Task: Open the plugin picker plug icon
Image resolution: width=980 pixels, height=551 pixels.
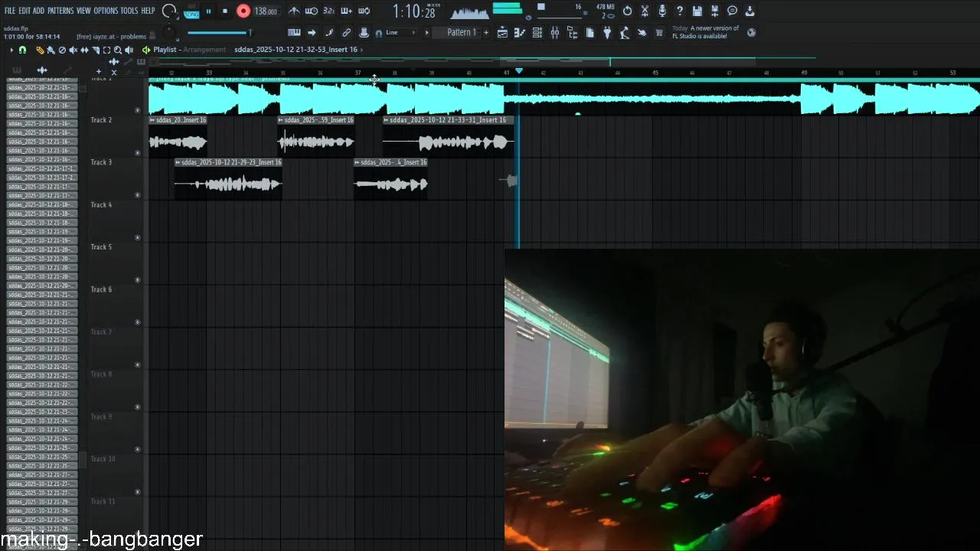Action: click(606, 32)
